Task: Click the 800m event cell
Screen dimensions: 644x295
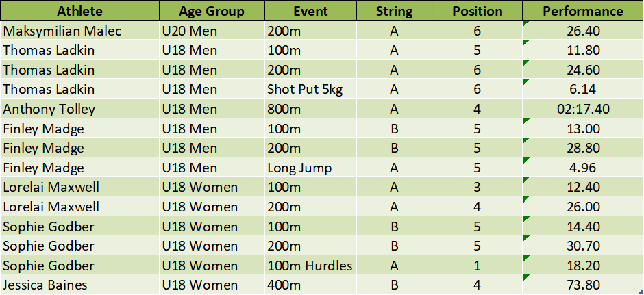Action: (284, 109)
